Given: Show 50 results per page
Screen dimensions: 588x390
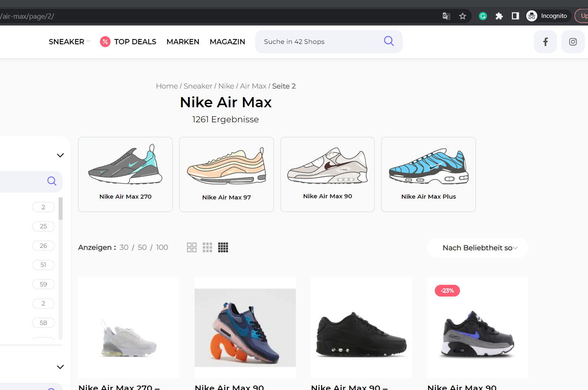Looking at the screenshot, I should click(x=142, y=247).
